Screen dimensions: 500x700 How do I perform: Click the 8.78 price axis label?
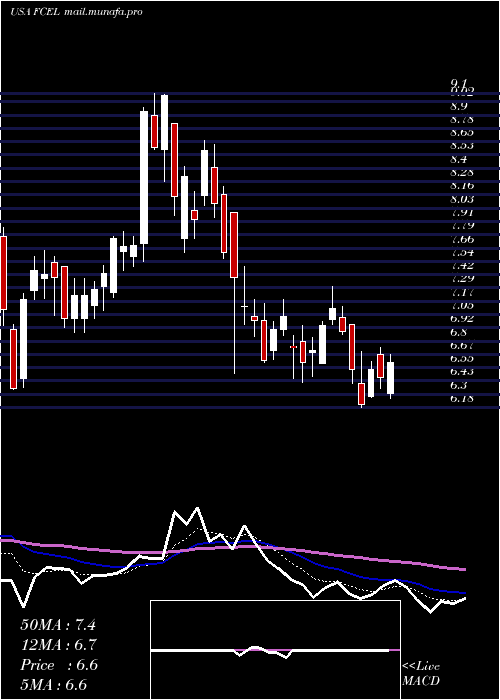point(462,120)
